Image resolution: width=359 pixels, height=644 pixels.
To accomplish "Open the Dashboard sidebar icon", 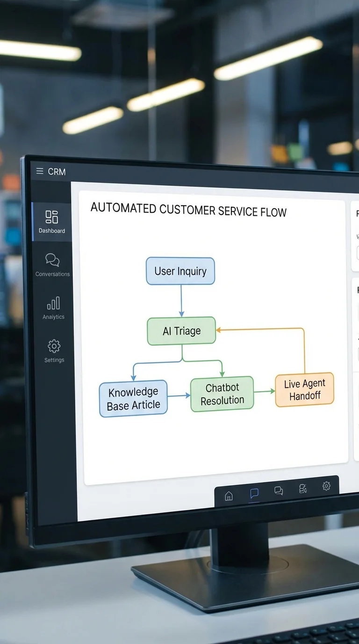I will pyautogui.click(x=52, y=217).
